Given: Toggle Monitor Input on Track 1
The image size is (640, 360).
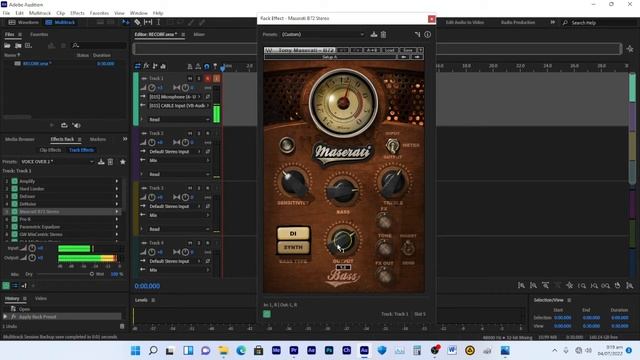Looking at the screenshot, I should coord(217,78).
